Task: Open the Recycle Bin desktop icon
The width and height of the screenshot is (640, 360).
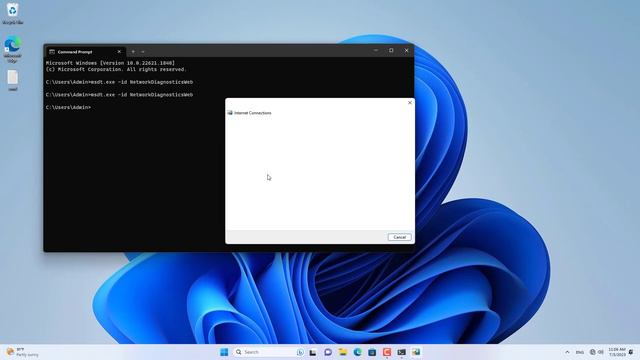Action: click(13, 13)
